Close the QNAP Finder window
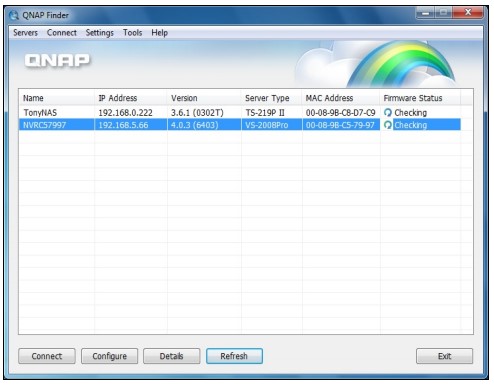The width and height of the screenshot is (494, 386). pyautogui.click(x=468, y=13)
